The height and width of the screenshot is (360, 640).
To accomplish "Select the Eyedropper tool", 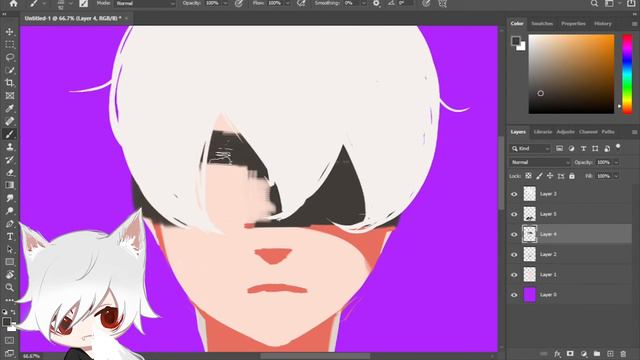I will point(10,108).
